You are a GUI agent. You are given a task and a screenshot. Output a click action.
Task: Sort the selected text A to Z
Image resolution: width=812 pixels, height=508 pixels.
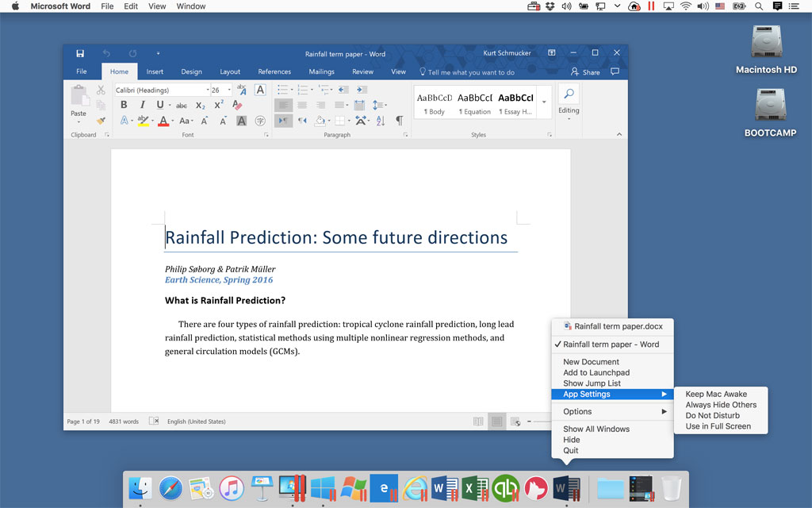[x=381, y=121]
